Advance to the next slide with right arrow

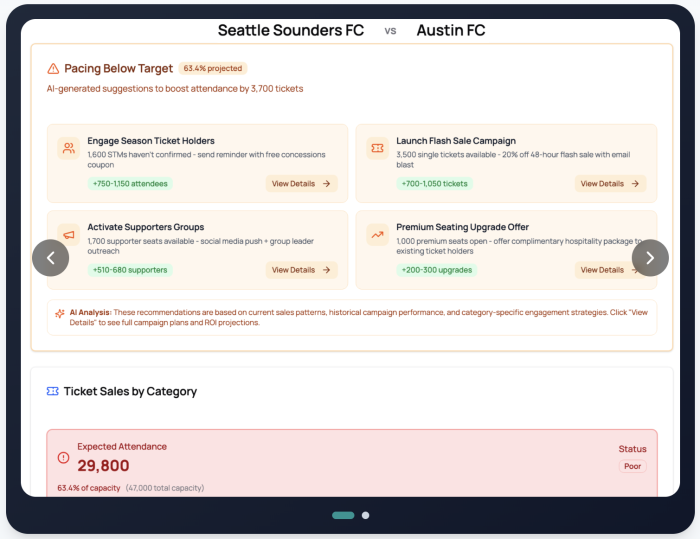650,258
